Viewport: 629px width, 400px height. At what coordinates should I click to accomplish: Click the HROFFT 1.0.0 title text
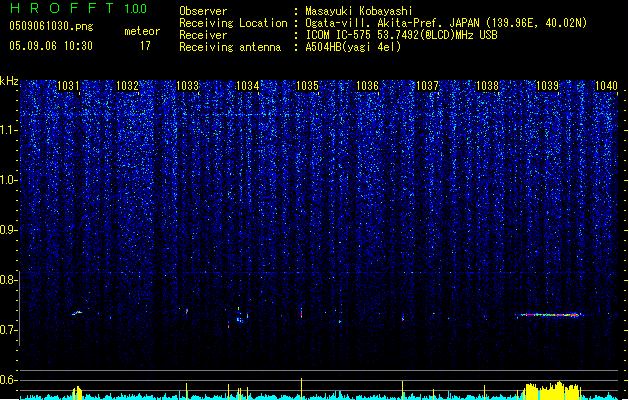(79, 8)
